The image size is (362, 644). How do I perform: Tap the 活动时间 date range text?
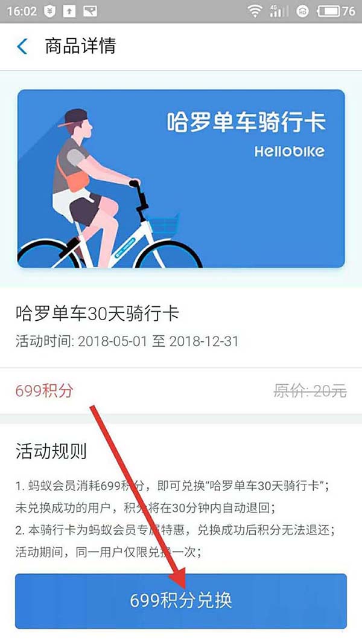[127, 341]
